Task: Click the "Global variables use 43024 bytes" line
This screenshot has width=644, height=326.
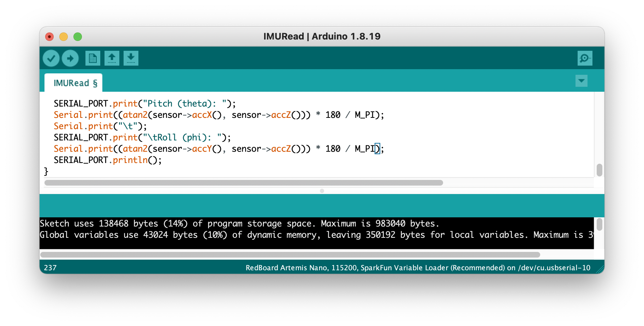Action: 317,235
